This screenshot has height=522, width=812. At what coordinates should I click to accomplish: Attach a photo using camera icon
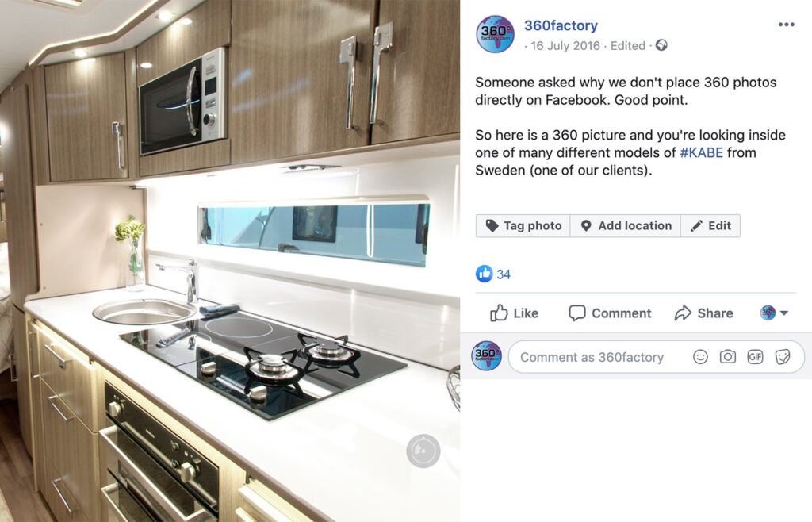[728, 357]
